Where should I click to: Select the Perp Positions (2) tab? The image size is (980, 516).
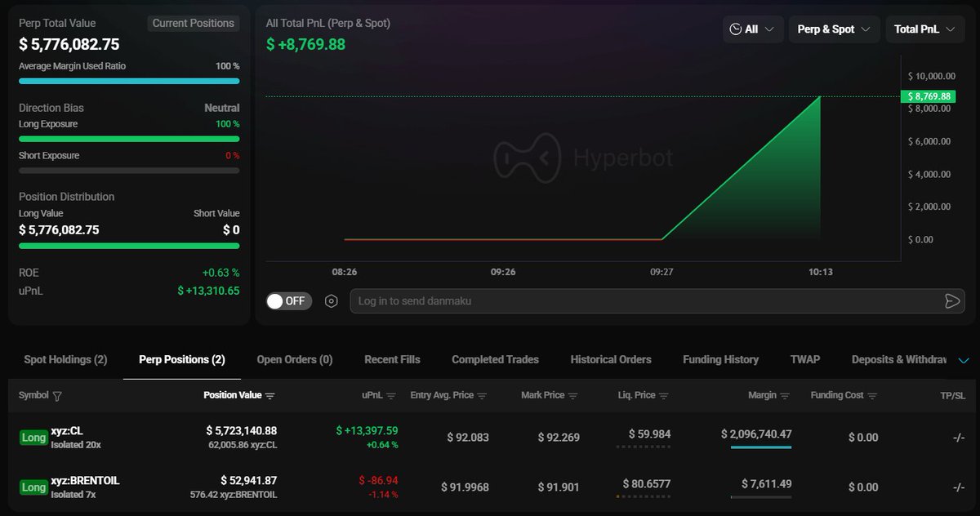point(182,359)
